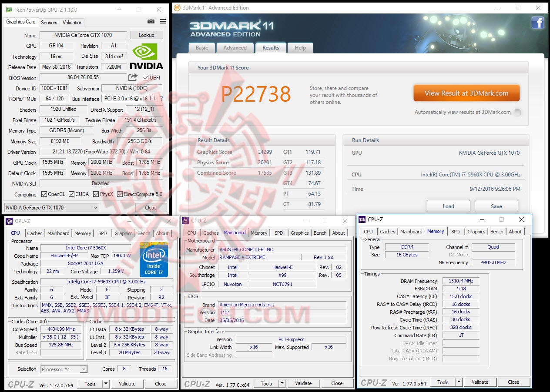Click the motherboard Model field RAMPAGE V EXTREME
The height and width of the screenshot is (392, 550).
[259, 257]
